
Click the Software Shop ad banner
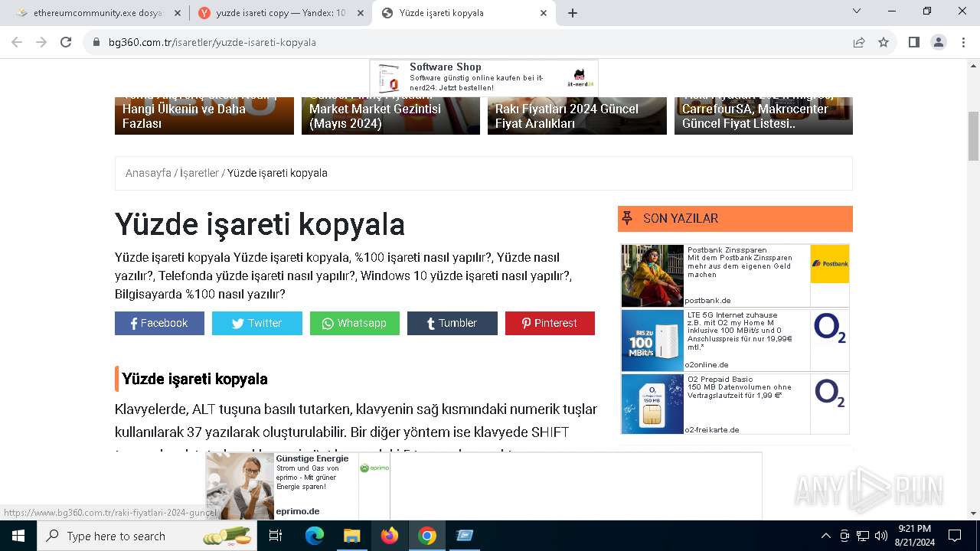coord(484,78)
